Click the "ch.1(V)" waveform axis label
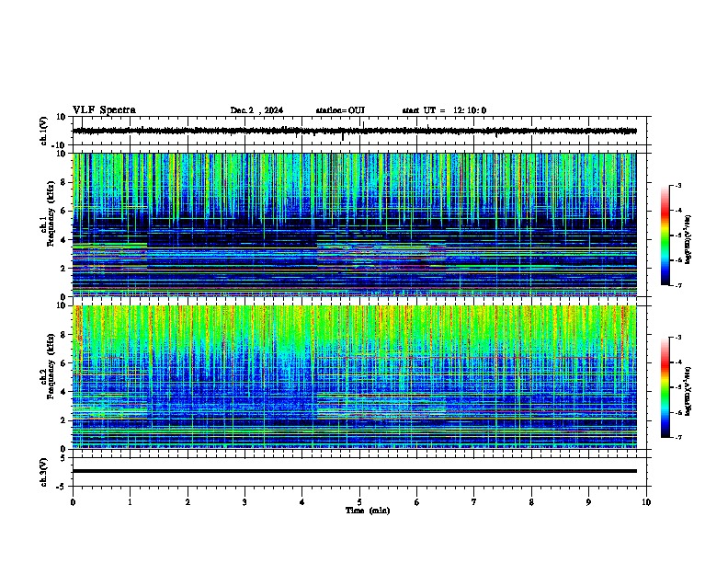This screenshot has height=563, width=728. pyautogui.click(x=44, y=131)
